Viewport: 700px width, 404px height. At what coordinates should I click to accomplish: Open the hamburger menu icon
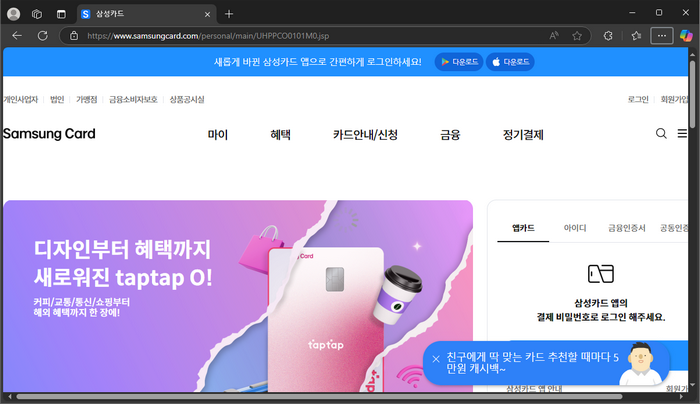(682, 134)
